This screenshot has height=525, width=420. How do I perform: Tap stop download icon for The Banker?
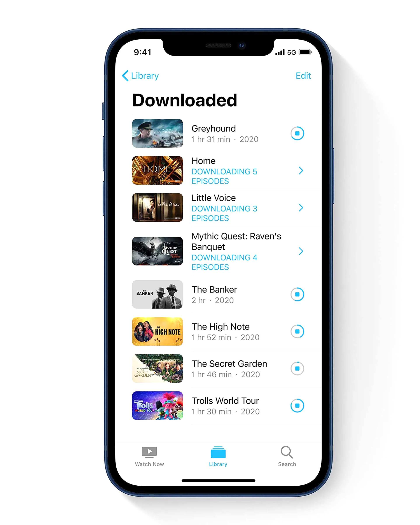click(297, 294)
